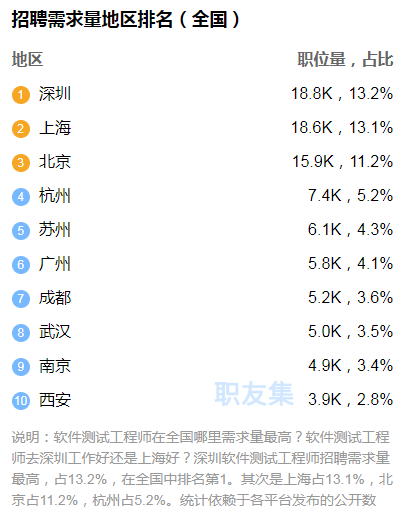Click the blue rank 5 badge
The image size is (409, 510).
click(21, 231)
